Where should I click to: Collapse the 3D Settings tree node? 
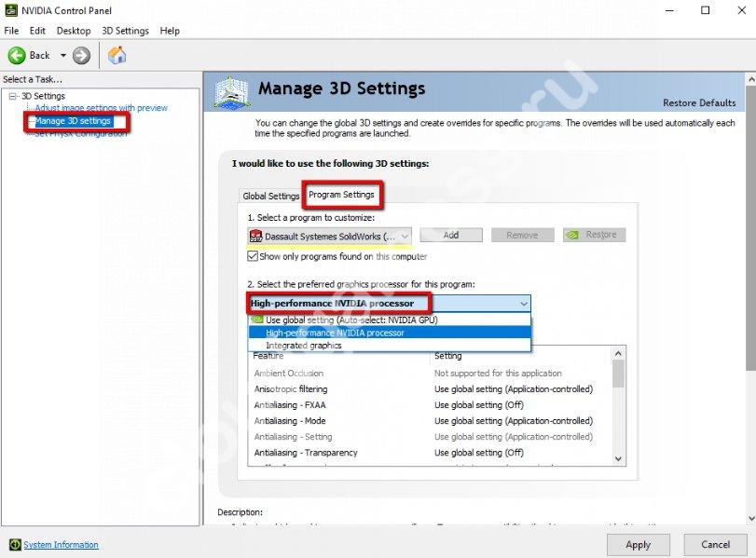13,96
